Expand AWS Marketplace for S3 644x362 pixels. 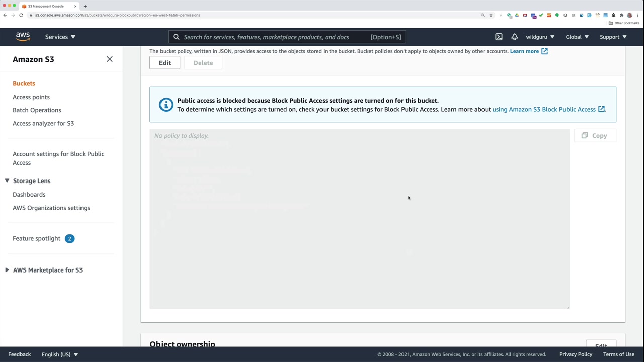click(7, 270)
